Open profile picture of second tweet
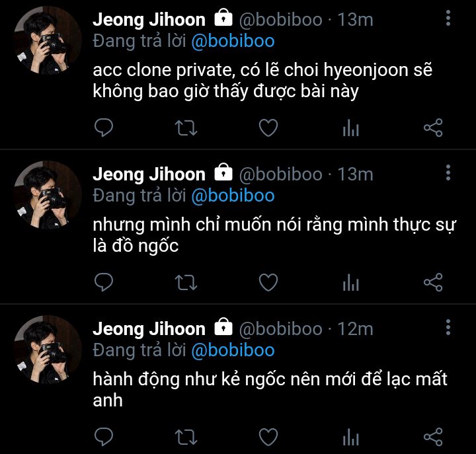The height and width of the screenshot is (454, 476). click(48, 195)
